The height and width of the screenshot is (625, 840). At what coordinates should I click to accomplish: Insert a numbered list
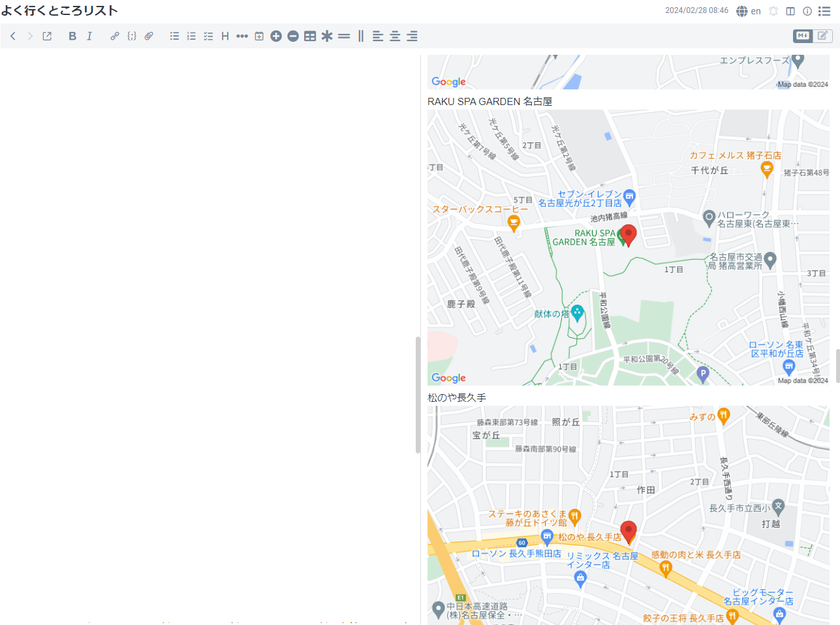191,36
